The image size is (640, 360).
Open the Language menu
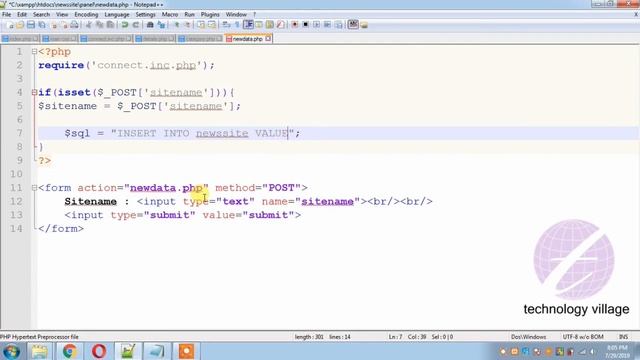pos(117,14)
